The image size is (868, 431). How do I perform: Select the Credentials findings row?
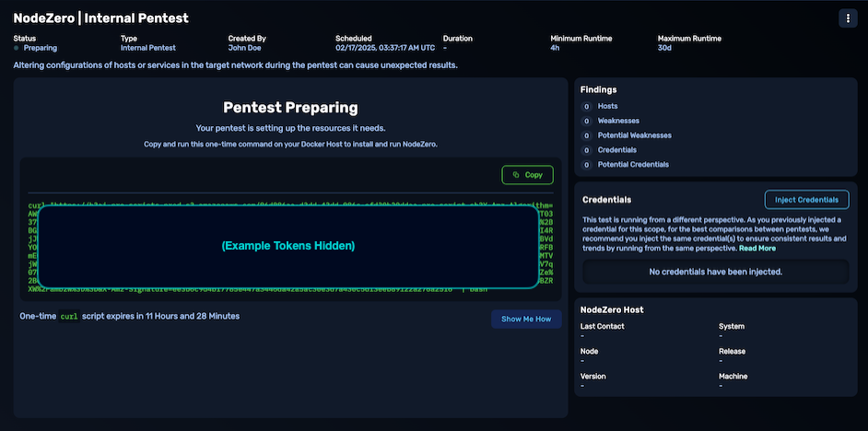pyautogui.click(x=609, y=150)
